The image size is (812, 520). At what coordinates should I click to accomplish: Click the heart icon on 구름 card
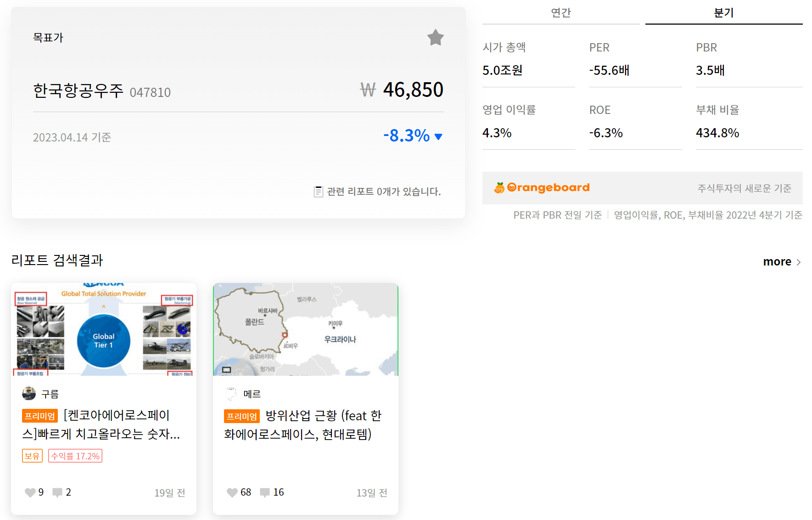point(30,492)
